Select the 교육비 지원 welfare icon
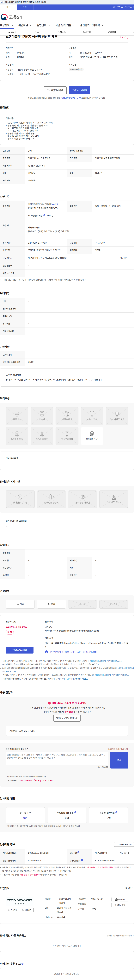 click(92, 416)
